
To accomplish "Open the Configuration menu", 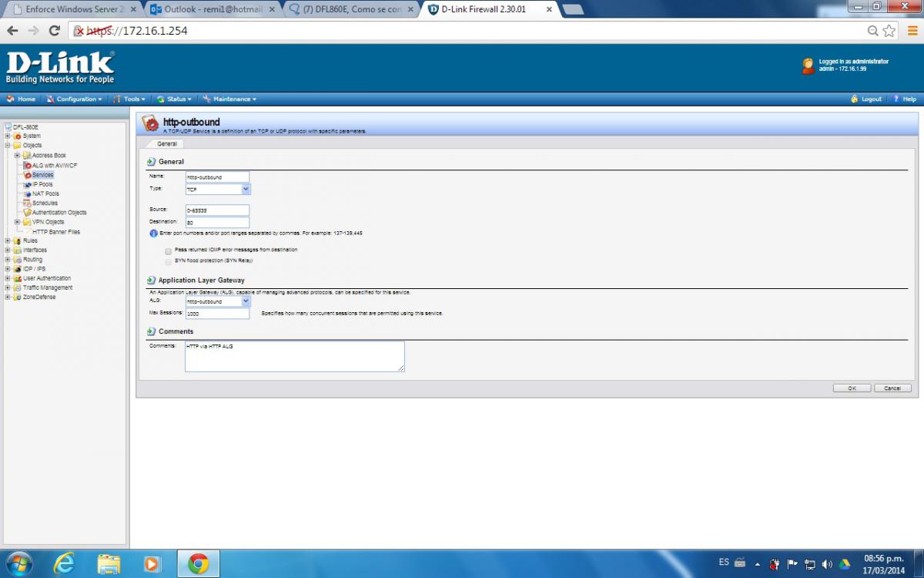I will click(75, 99).
